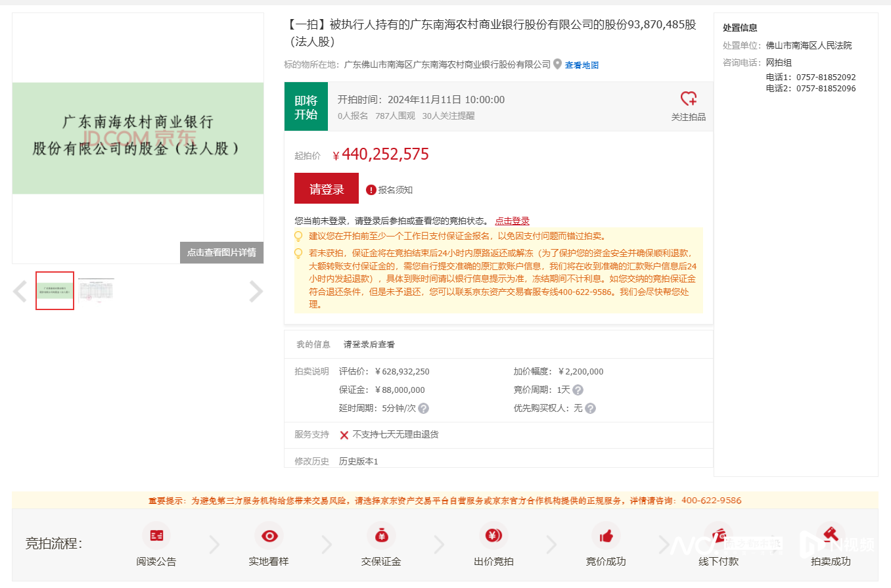The width and height of the screenshot is (891, 588).
Task: Open the help tooltip beside 竞价周期
Action: click(577, 390)
